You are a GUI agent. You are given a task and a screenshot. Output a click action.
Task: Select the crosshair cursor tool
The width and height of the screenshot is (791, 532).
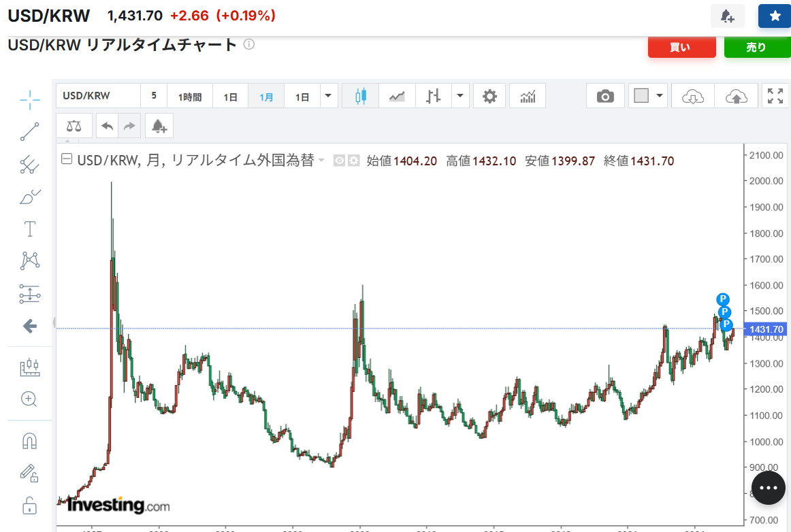click(x=30, y=100)
